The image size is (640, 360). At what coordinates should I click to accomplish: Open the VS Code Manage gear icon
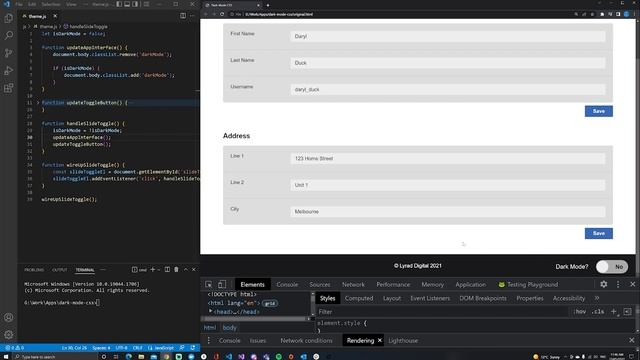pyautogui.click(x=8, y=335)
